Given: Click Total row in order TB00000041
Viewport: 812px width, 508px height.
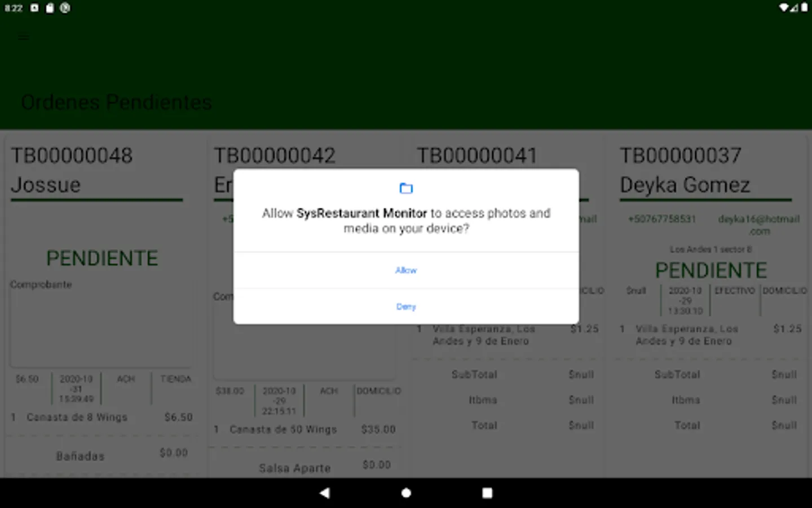Looking at the screenshot, I should click(x=507, y=425).
